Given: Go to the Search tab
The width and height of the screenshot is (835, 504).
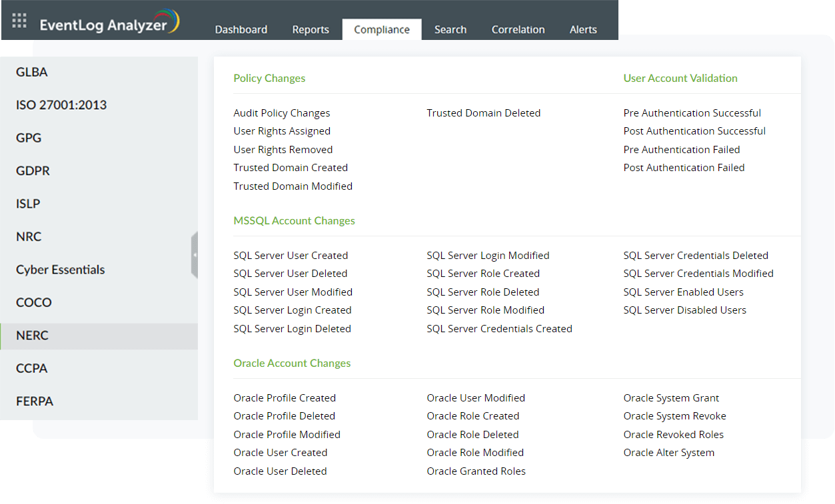Looking at the screenshot, I should (x=450, y=30).
